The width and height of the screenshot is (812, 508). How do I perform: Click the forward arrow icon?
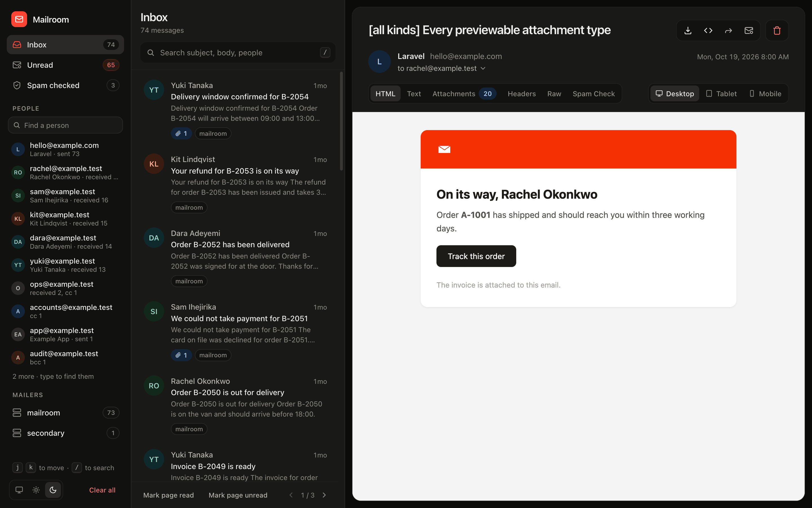pyautogui.click(x=728, y=30)
